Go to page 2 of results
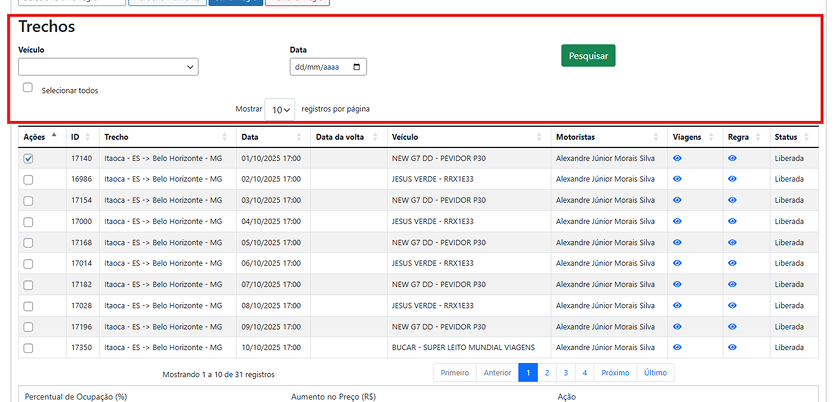 coord(547,372)
